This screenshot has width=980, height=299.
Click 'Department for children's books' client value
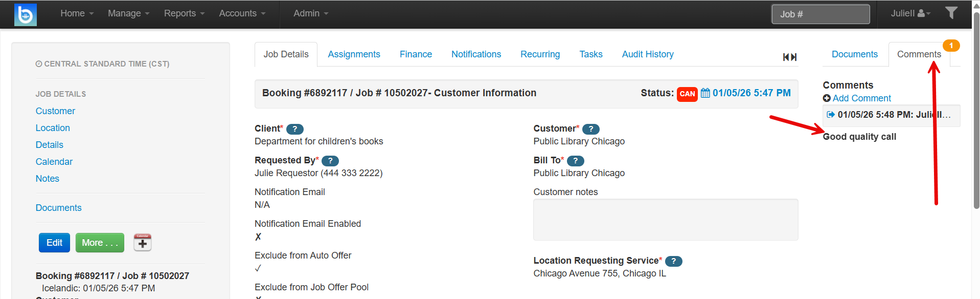(x=319, y=141)
